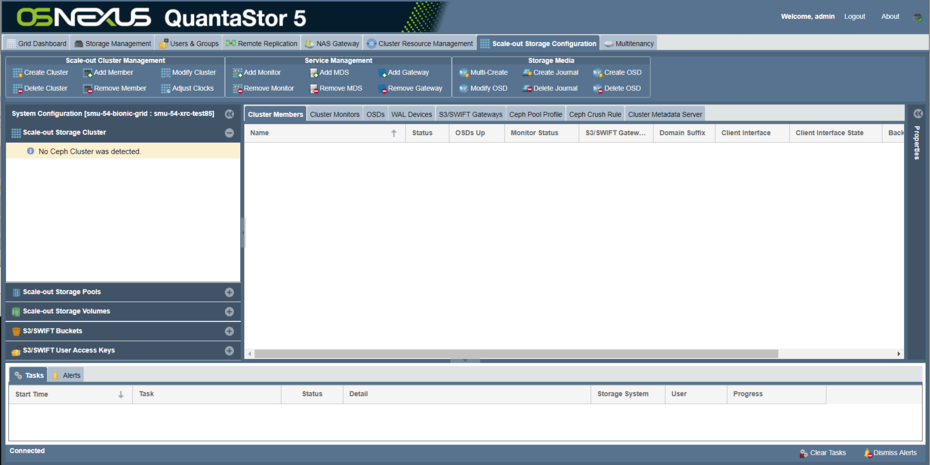Select the Tasks tab
This screenshot has width=930, height=465.
coord(28,375)
